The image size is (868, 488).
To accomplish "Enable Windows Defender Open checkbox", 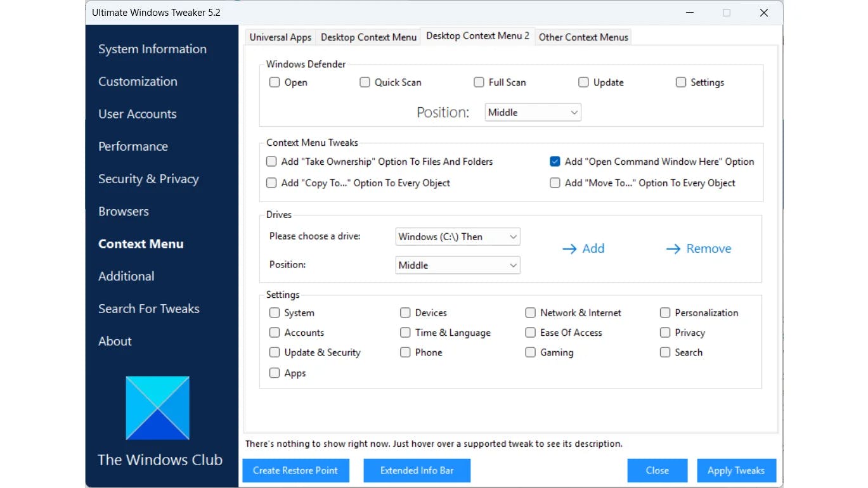I will 275,82.
